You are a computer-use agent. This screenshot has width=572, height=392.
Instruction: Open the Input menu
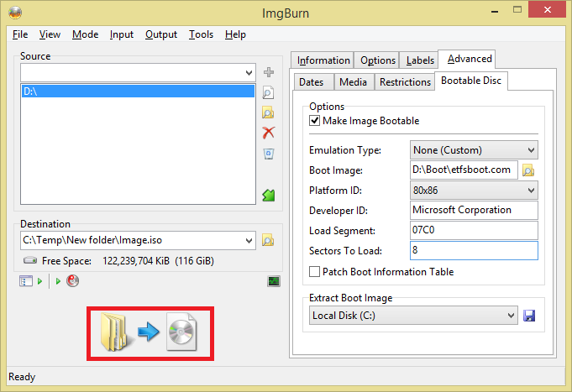point(122,34)
